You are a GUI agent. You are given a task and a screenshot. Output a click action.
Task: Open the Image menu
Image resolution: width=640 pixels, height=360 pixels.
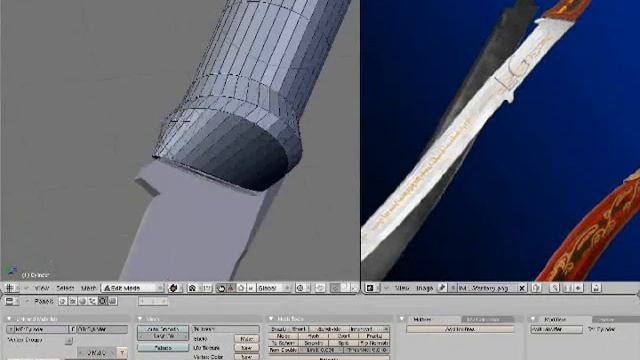pyautogui.click(x=424, y=288)
